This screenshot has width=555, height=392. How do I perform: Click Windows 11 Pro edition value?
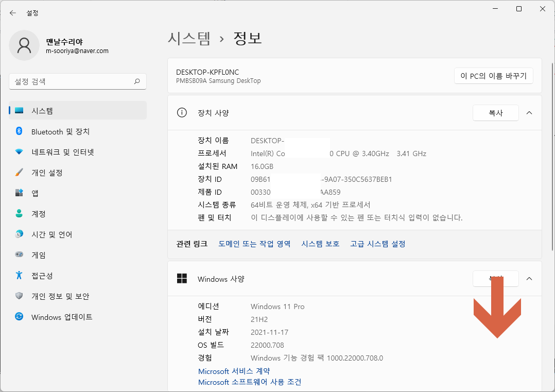click(277, 306)
